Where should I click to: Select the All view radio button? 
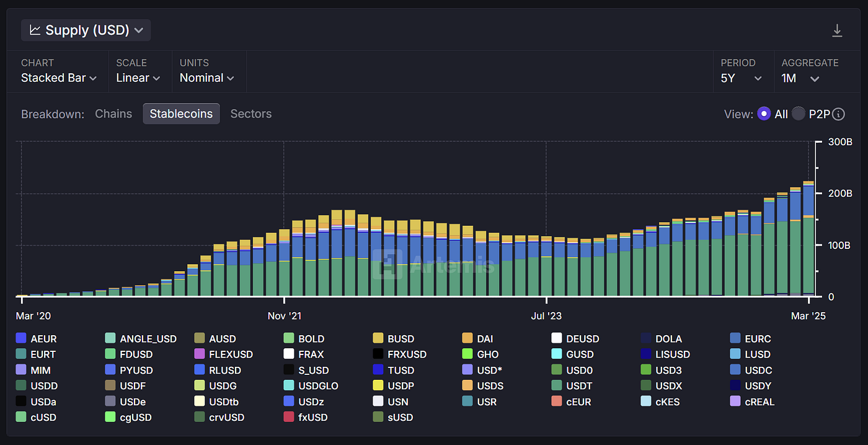tap(764, 114)
